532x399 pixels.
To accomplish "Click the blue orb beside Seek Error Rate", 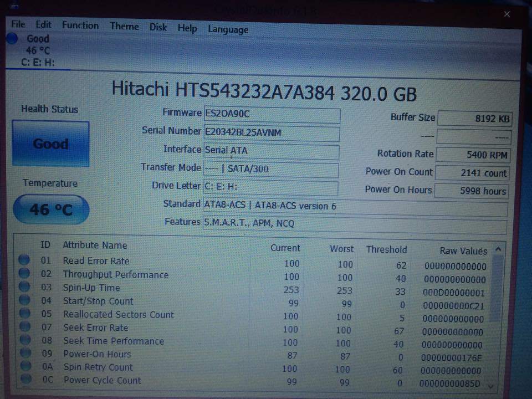I will pos(24,328).
